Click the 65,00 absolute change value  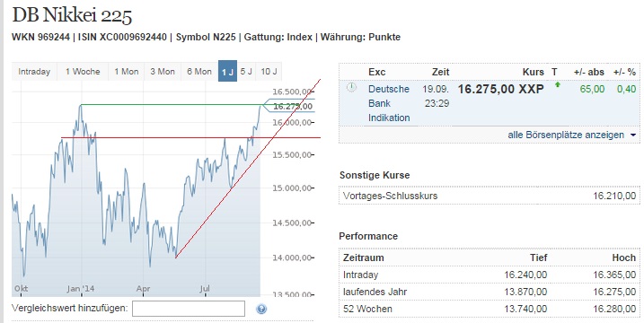592,89
